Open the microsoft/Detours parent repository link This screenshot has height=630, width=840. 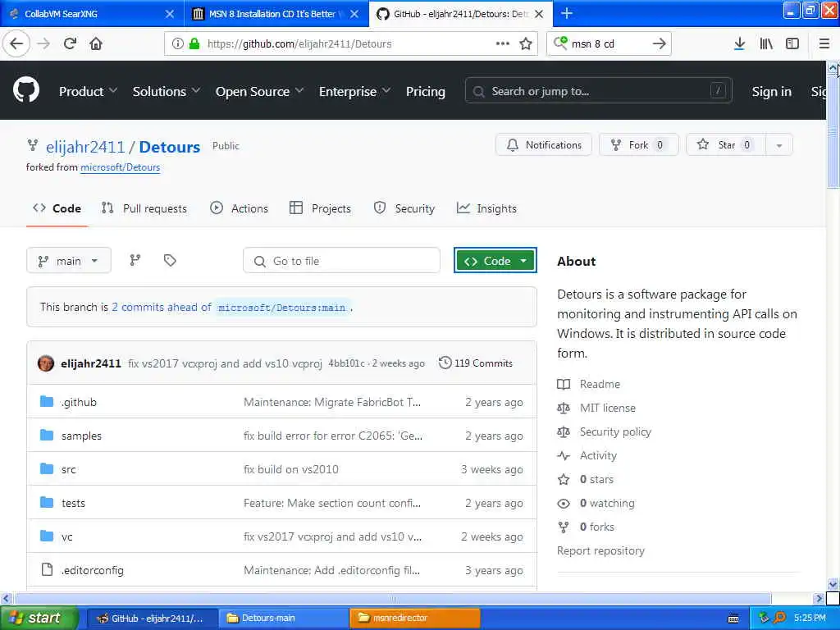pyautogui.click(x=120, y=167)
